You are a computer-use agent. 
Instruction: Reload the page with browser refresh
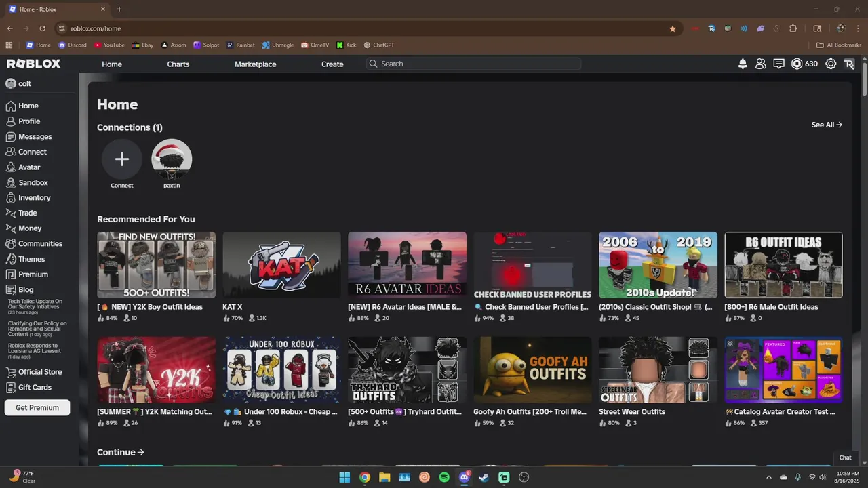click(42, 28)
